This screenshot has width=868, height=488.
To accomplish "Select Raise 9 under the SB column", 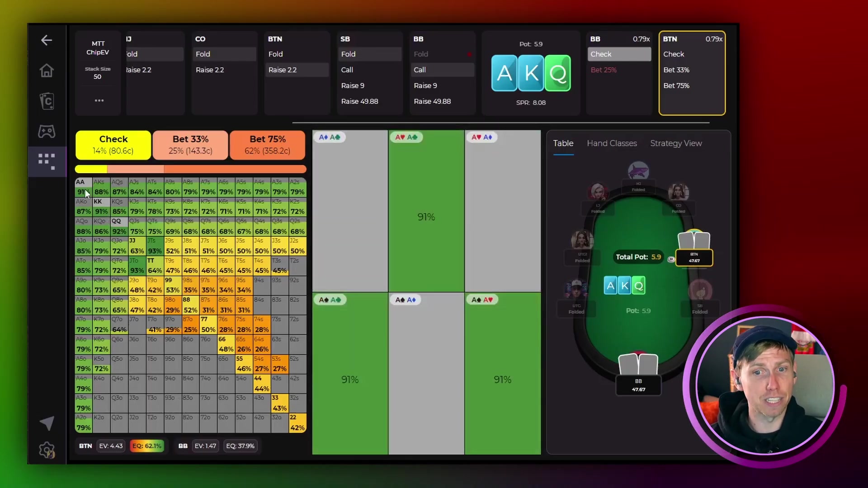I will tap(370, 86).
